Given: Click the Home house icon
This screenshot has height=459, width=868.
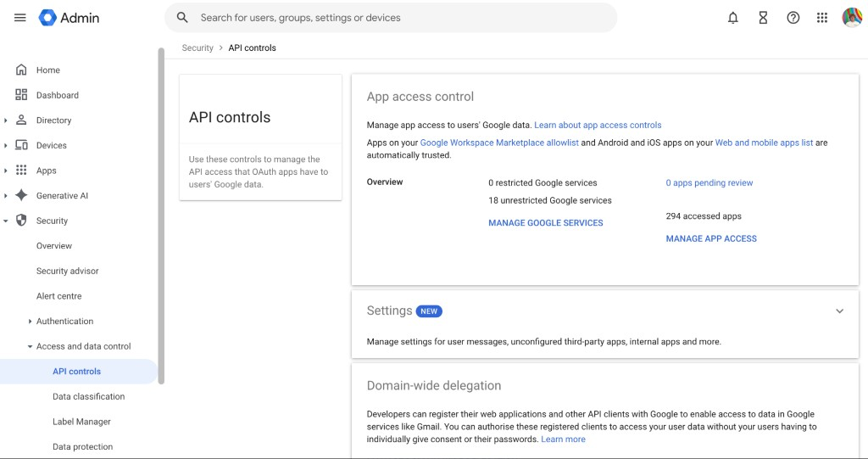Looking at the screenshot, I should pyautogui.click(x=21, y=70).
